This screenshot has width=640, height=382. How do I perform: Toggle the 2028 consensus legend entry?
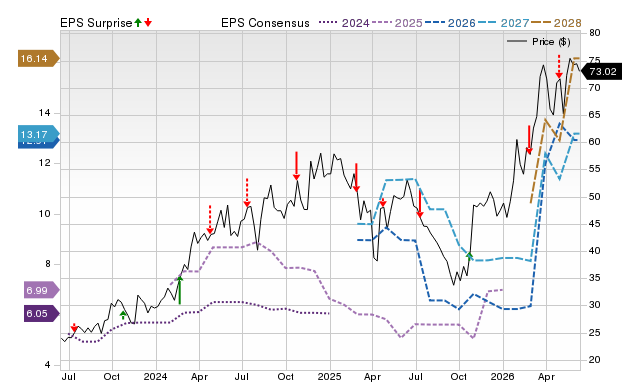[556, 23]
